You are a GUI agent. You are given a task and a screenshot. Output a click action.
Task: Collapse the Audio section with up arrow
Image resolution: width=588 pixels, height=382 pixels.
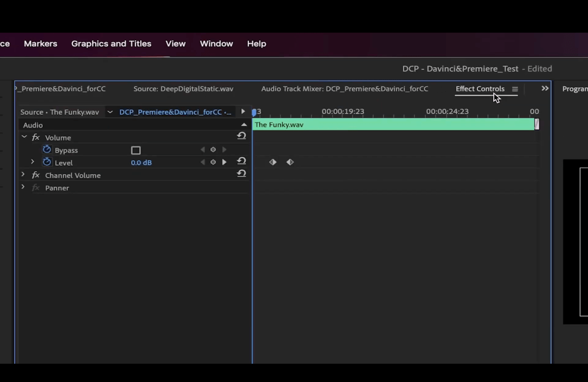pyautogui.click(x=244, y=125)
